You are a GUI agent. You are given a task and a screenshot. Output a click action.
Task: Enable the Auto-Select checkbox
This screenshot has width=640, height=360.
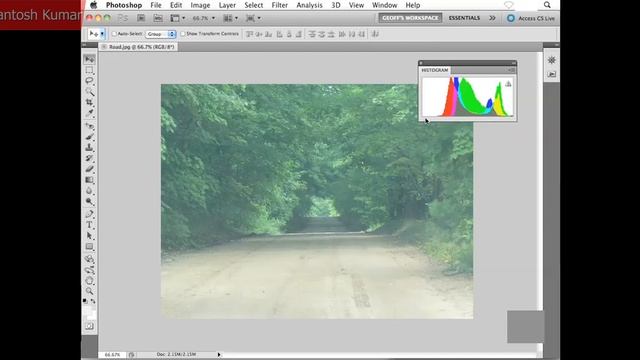[x=114, y=34]
